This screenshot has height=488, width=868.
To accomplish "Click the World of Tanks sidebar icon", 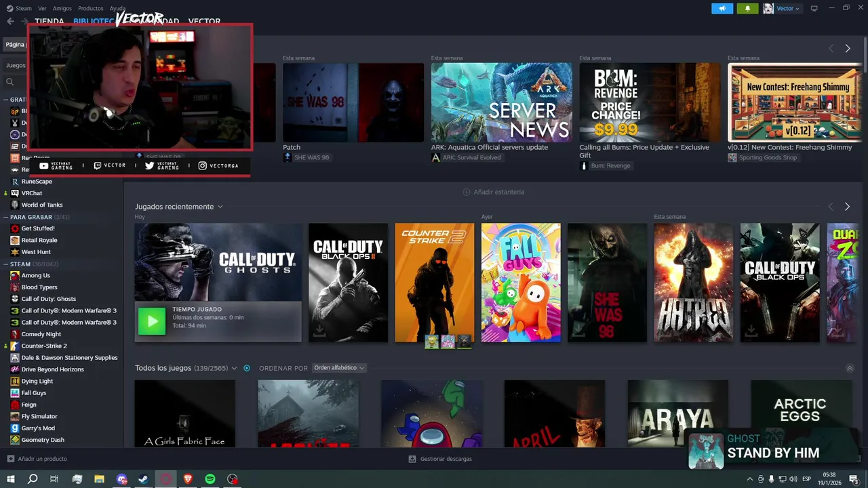I will (x=15, y=205).
